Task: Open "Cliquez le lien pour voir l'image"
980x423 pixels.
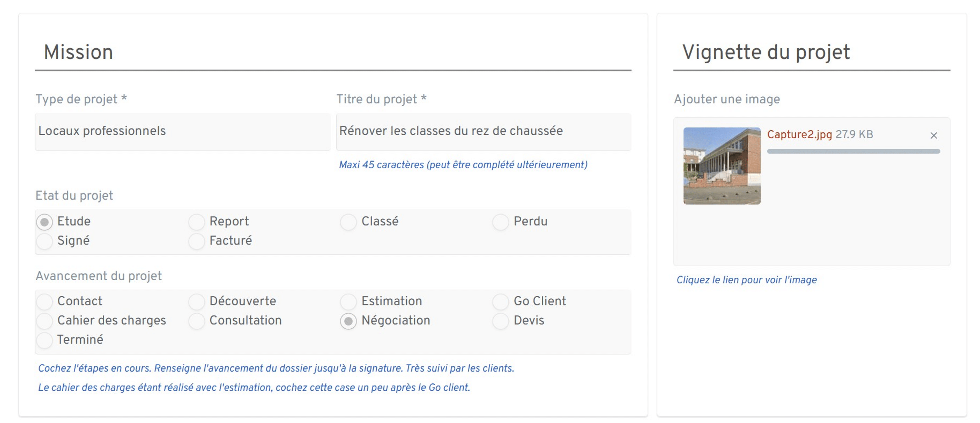Action: [746, 280]
